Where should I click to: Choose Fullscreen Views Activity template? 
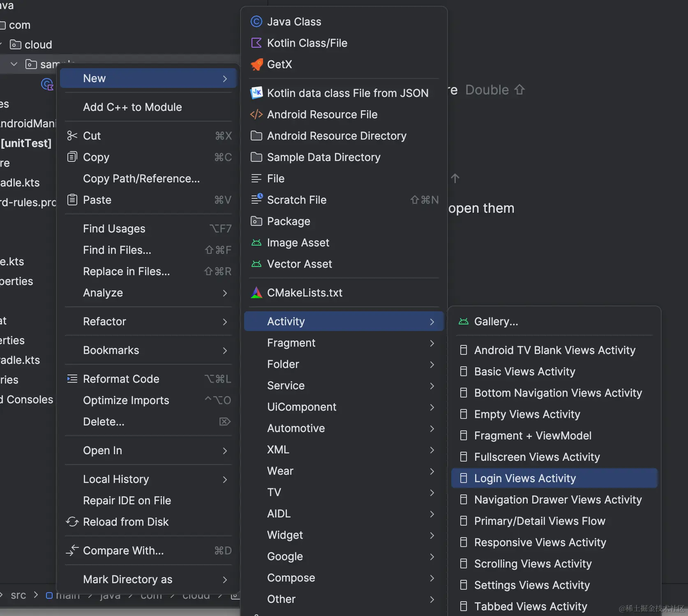tap(554, 457)
